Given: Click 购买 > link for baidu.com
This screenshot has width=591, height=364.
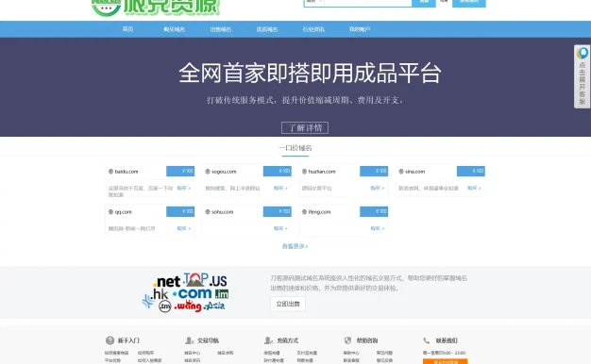Looking at the screenshot, I should pyautogui.click(x=184, y=188).
